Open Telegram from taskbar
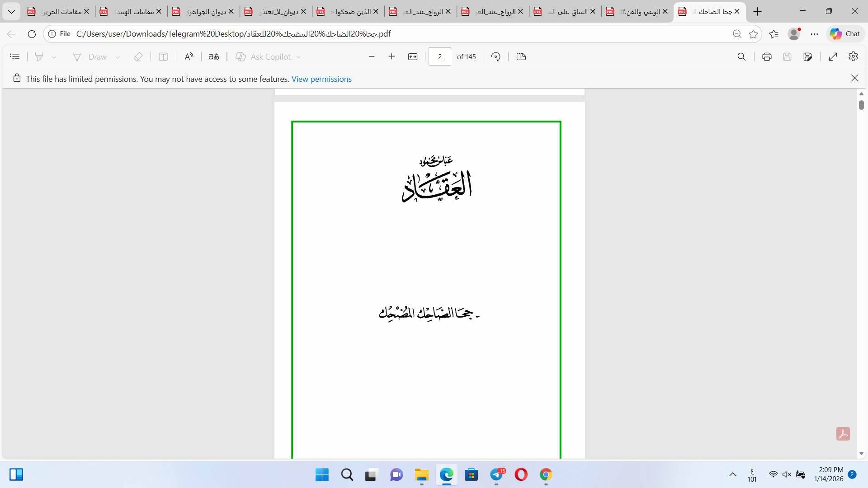The image size is (868, 488). (x=496, y=474)
